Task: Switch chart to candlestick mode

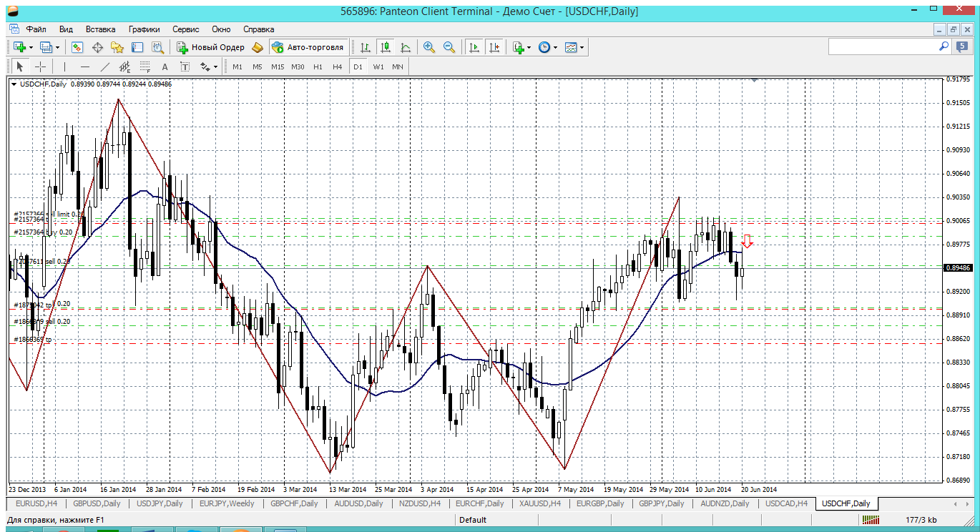Action: click(x=386, y=47)
